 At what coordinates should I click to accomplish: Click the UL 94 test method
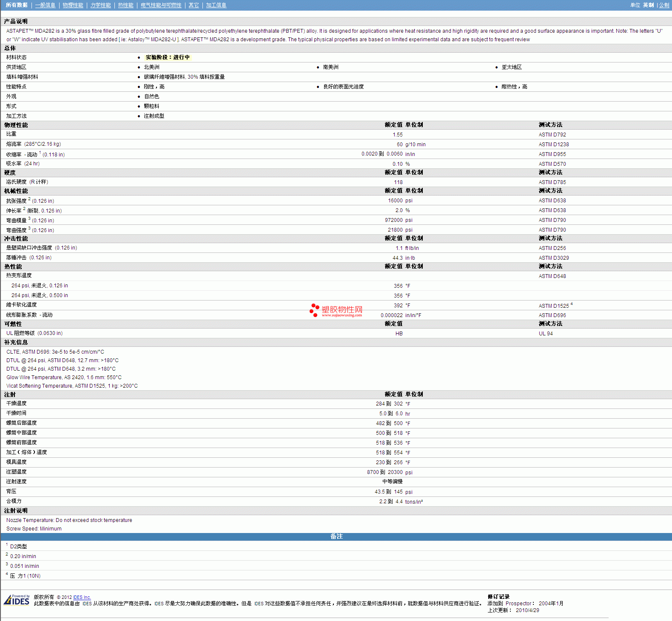(x=546, y=334)
